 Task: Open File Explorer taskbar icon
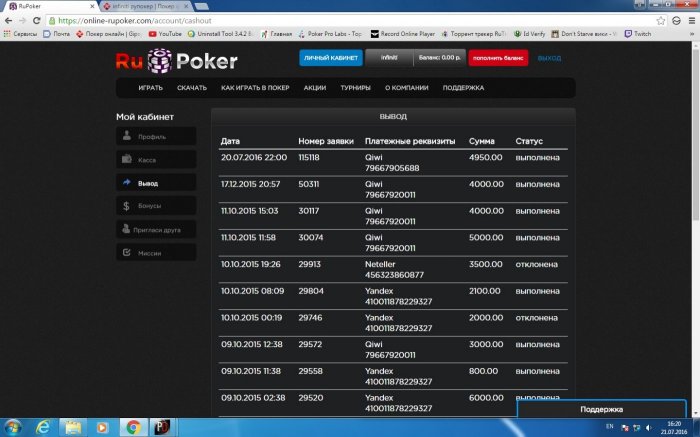click(73, 428)
